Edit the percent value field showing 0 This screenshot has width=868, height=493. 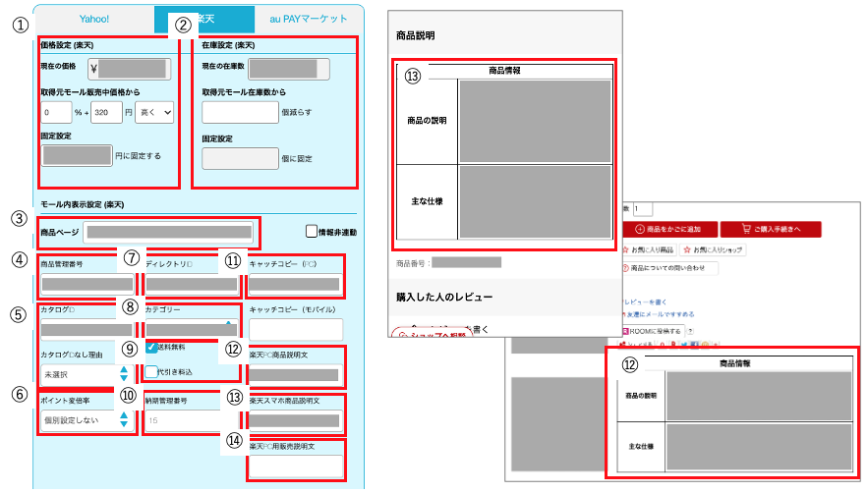point(56,112)
